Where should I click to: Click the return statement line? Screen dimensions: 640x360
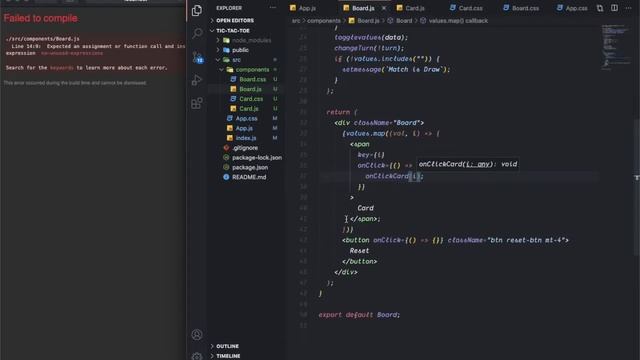click(342, 112)
